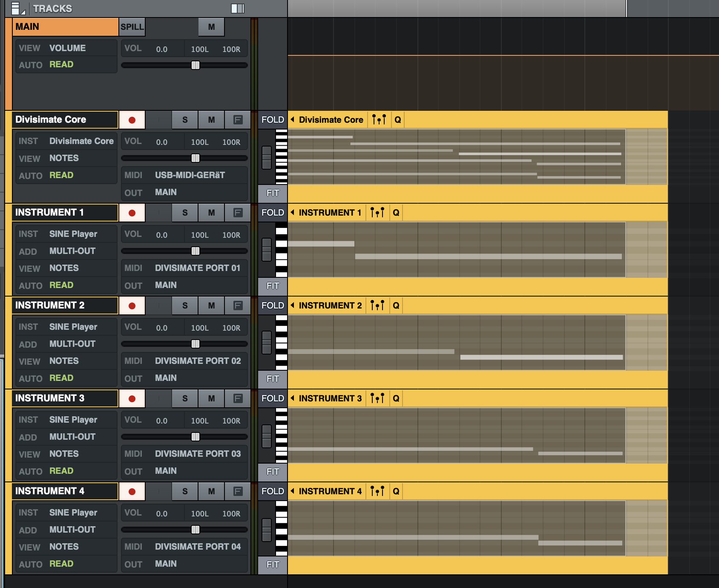Select the INSTRUMENT 2 track name field
719x588 pixels.
65,306
